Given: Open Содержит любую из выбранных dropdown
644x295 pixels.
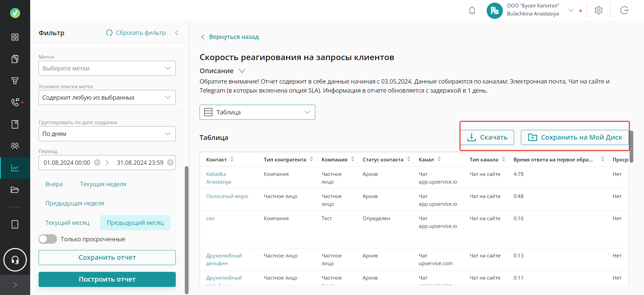Looking at the screenshot, I should pos(107,97).
